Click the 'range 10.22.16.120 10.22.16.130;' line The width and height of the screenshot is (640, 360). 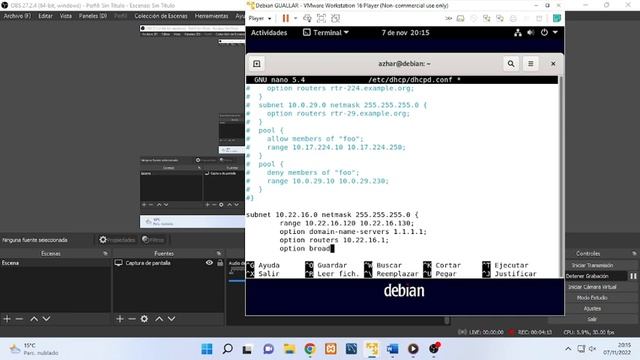coord(347,223)
